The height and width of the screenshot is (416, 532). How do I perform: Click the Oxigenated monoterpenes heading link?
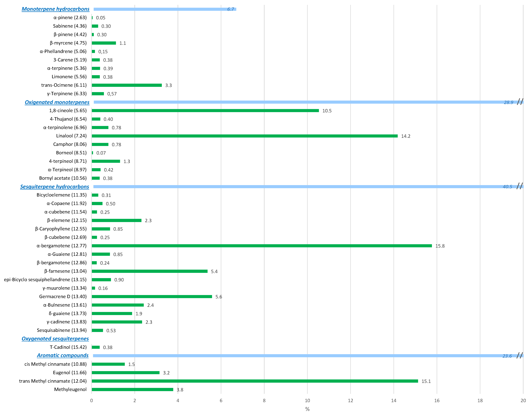point(57,102)
